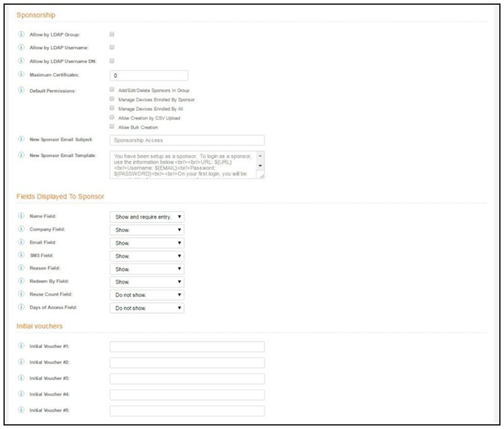This screenshot has width=504, height=429.
Task: Check Allow Creation by CSV Upload
Action: pos(112,117)
